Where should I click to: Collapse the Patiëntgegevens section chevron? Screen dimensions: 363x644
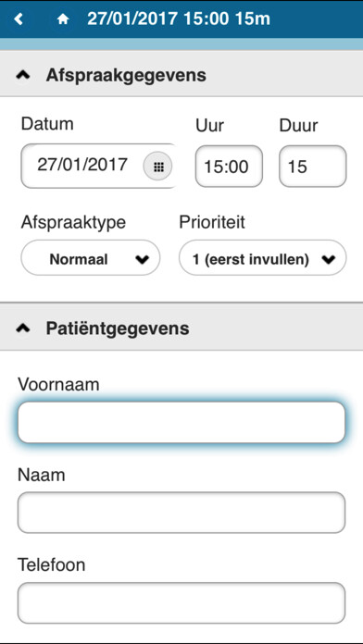[x=23, y=328]
